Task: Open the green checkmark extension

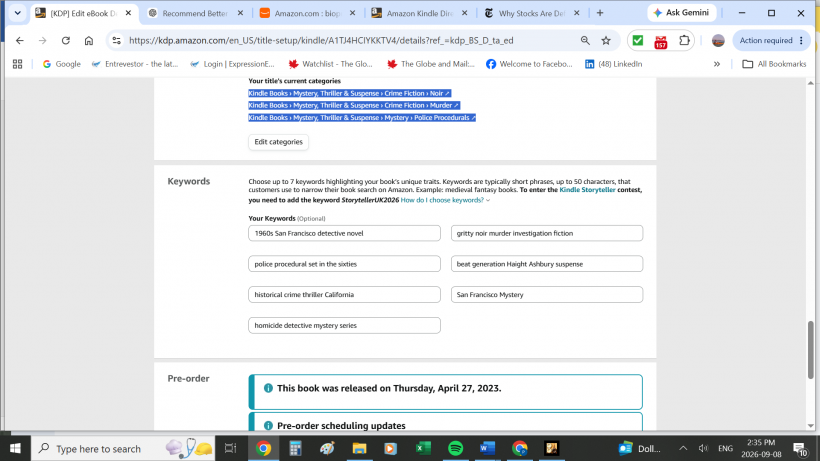Action: pos(637,40)
